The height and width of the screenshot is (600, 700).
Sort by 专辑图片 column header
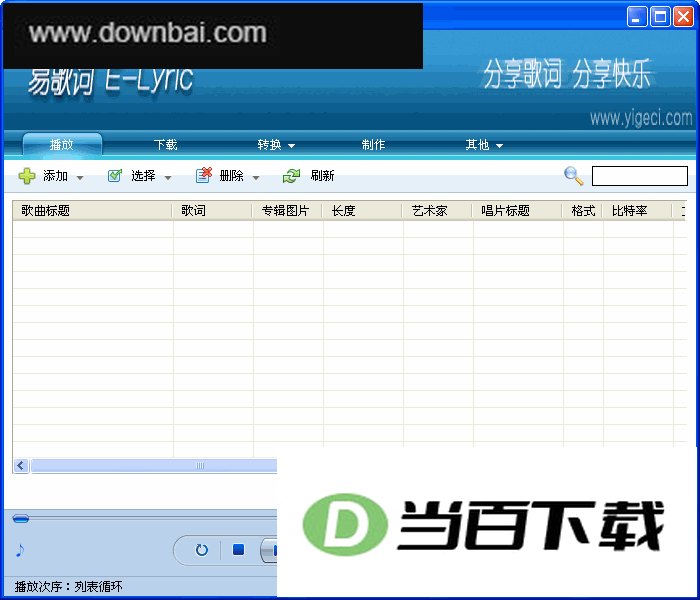[288, 210]
